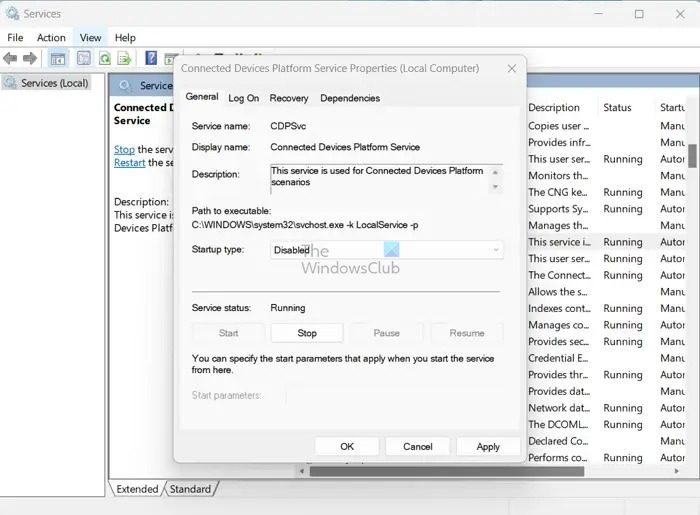Open Help via blue question mark icon

click(151, 58)
